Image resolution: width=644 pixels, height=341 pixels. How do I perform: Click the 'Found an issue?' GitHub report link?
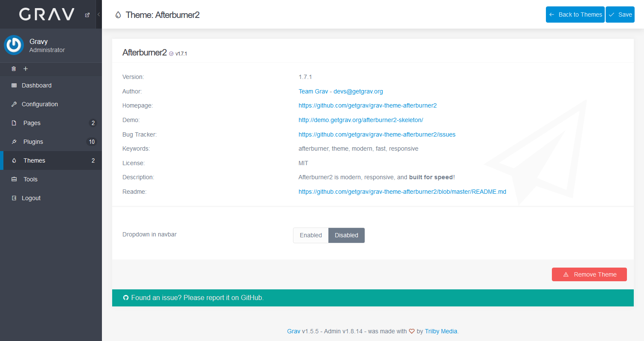pos(197,297)
